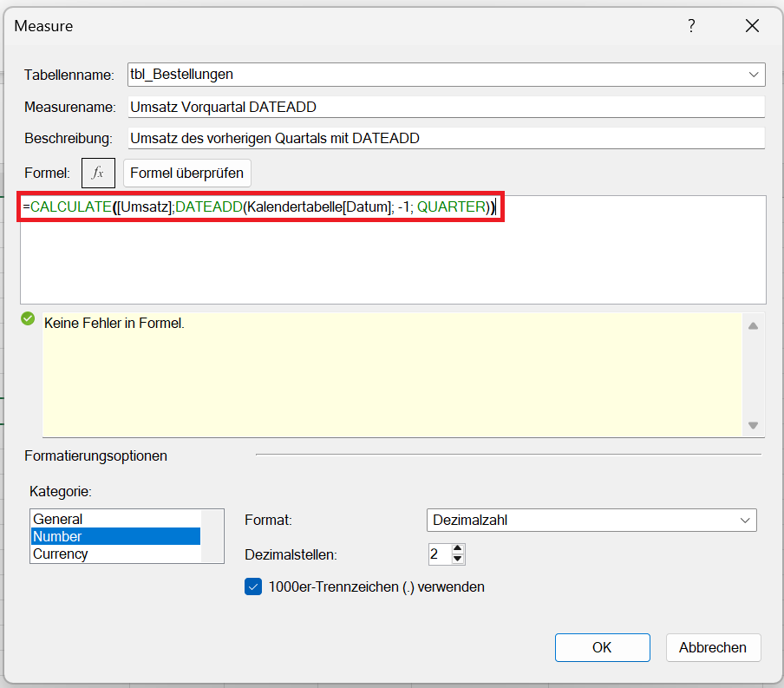Focus the Beschreibung input field
Image resolution: width=784 pixels, height=688 pixels.
446,138
